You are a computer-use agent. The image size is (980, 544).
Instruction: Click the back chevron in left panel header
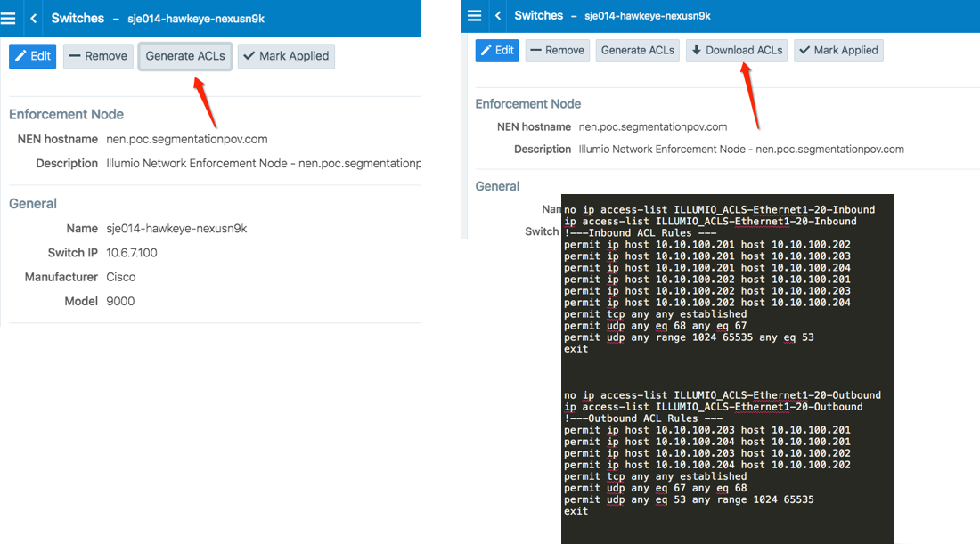(x=34, y=18)
